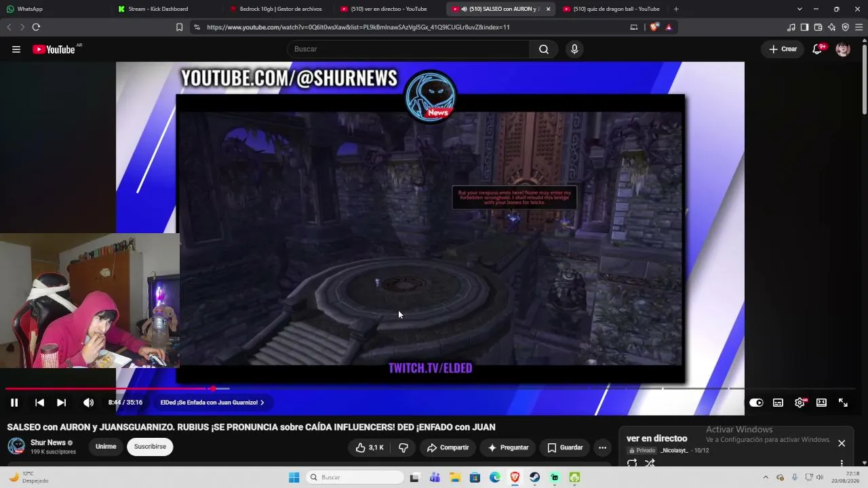Viewport: 868px width, 488px height.
Task: Click the Compartir share button
Action: 448,447
